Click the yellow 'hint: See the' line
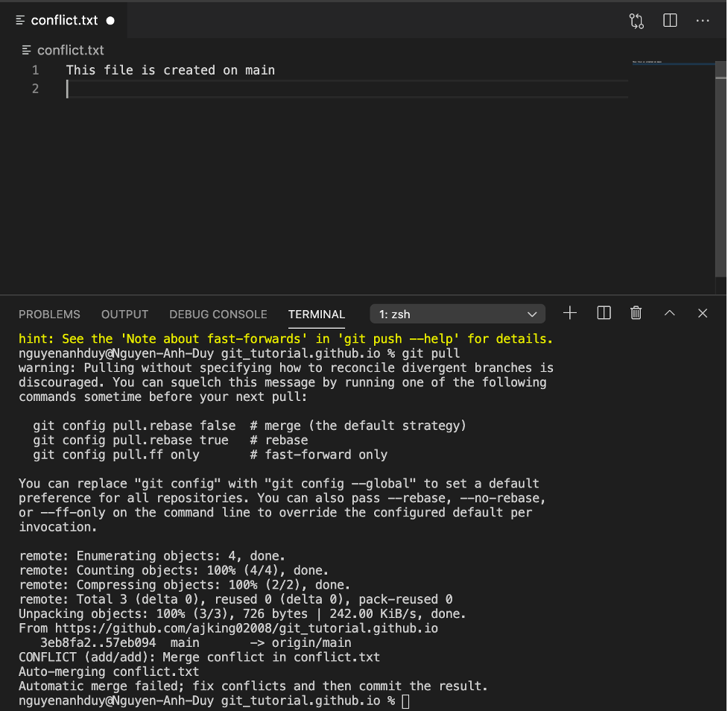 [x=286, y=338]
